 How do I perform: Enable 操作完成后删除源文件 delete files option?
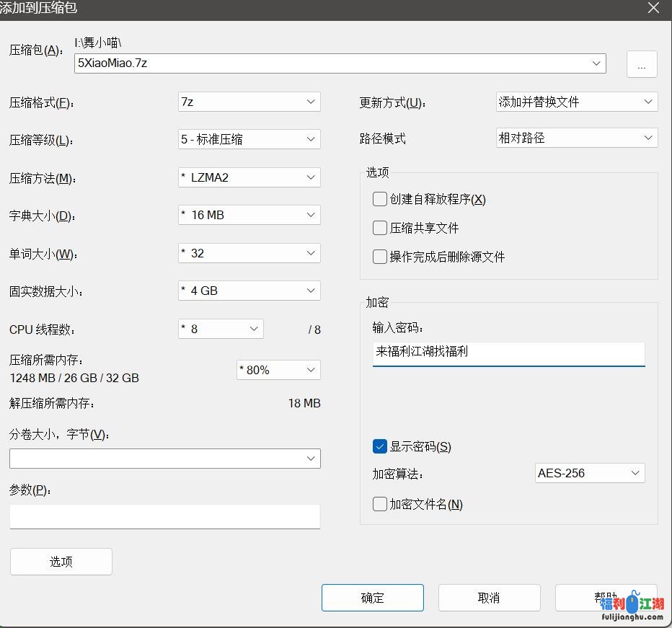[379, 256]
